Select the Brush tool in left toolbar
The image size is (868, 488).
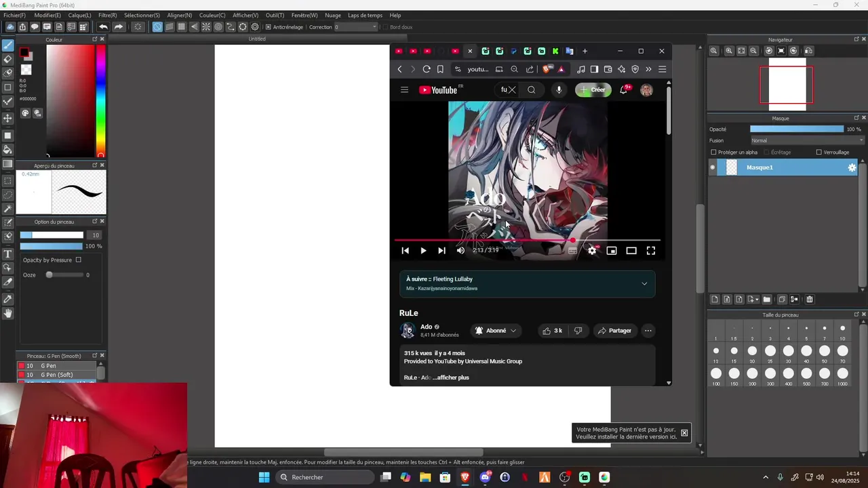(8, 45)
